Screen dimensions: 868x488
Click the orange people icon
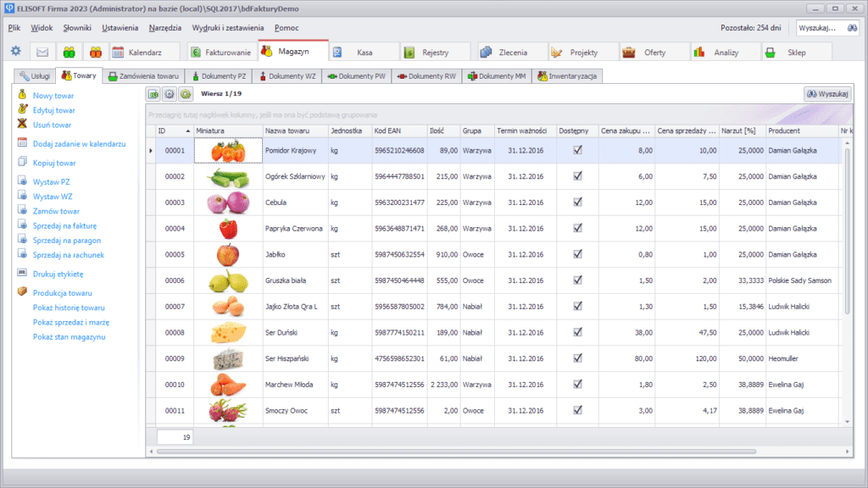95,52
